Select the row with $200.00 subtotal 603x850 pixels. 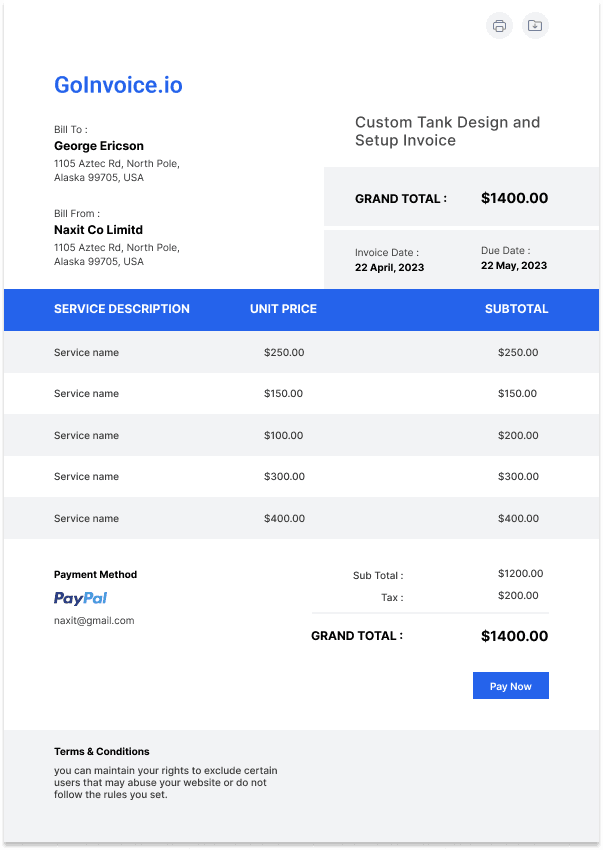click(x=302, y=435)
